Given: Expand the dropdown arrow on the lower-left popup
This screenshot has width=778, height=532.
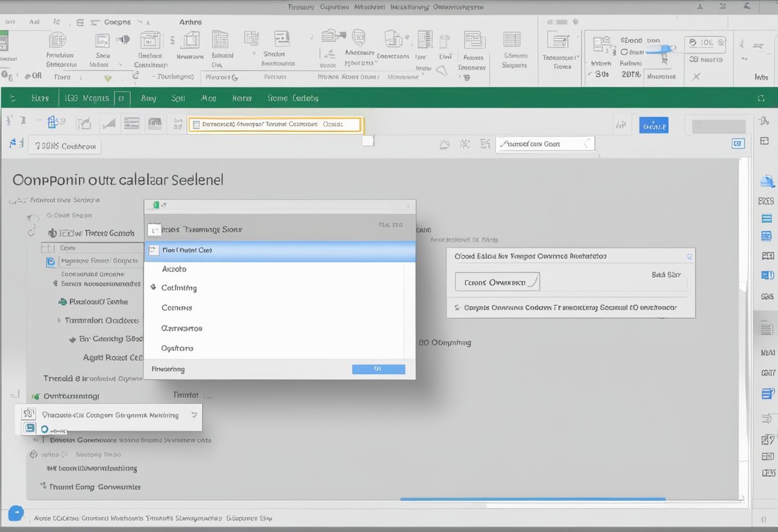Looking at the screenshot, I should pos(194,415).
